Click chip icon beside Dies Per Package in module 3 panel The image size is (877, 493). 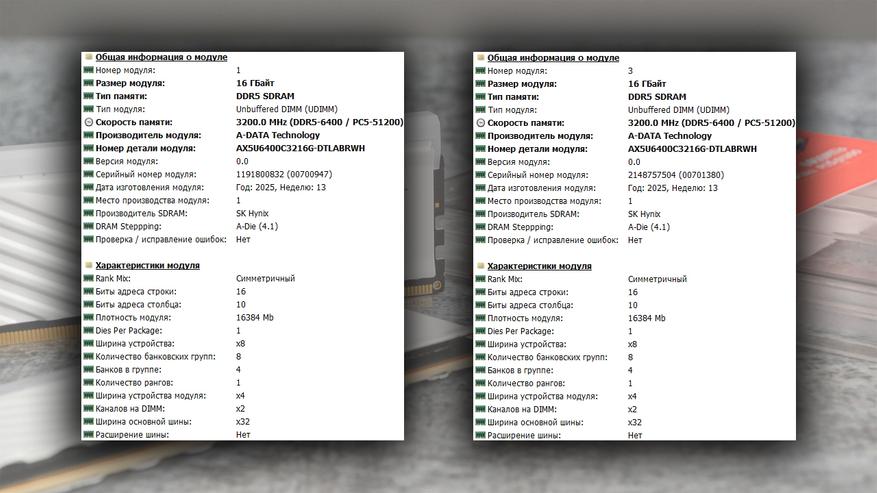[x=480, y=331]
